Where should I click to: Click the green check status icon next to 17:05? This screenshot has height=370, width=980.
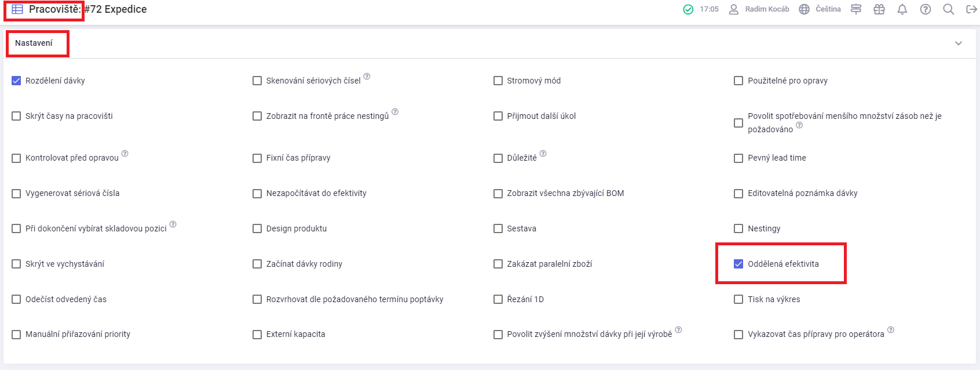click(688, 9)
